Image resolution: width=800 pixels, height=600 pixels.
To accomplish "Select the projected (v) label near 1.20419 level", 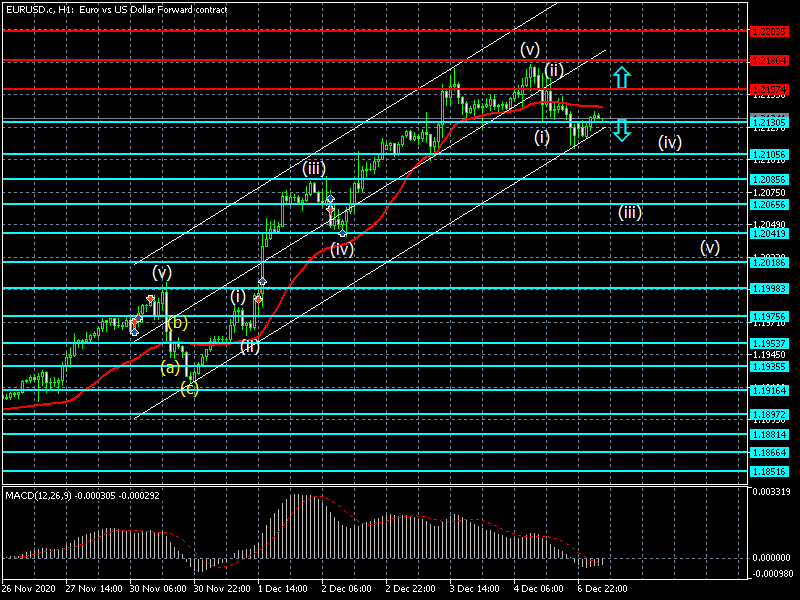I will pyautogui.click(x=710, y=247).
